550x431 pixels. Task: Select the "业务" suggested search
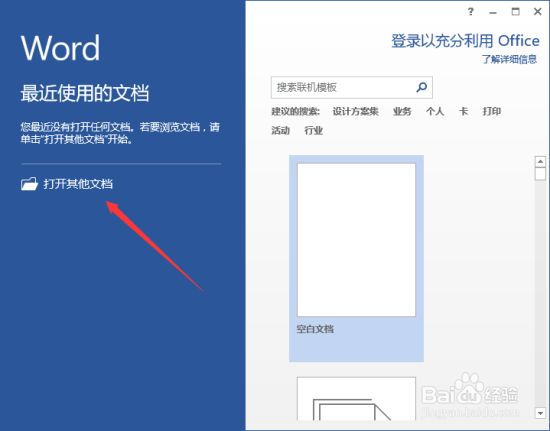(x=402, y=112)
